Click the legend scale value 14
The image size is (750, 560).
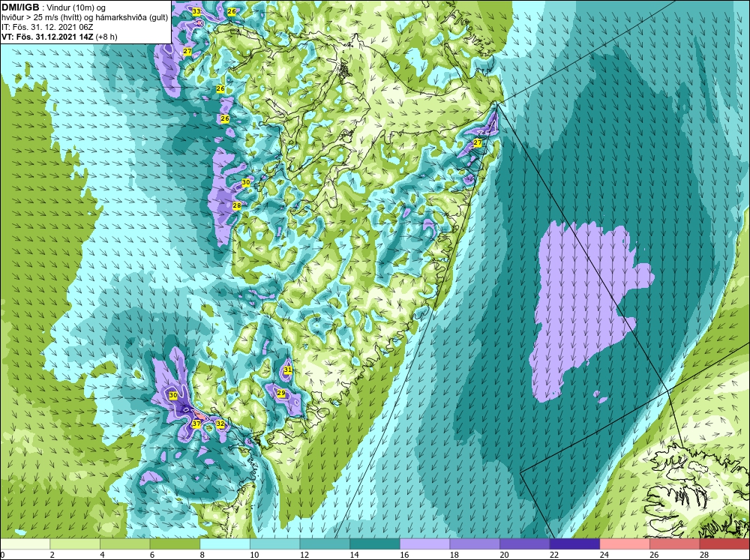355,555
